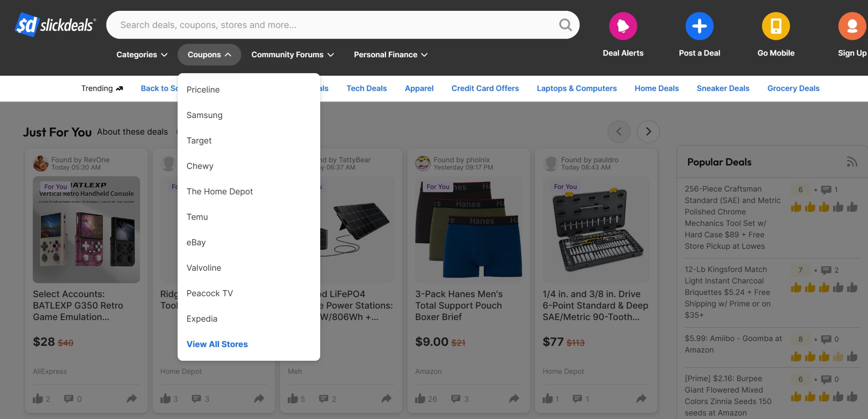Rate Burpee Zinnia Seeds deal thumbs up

824,397
